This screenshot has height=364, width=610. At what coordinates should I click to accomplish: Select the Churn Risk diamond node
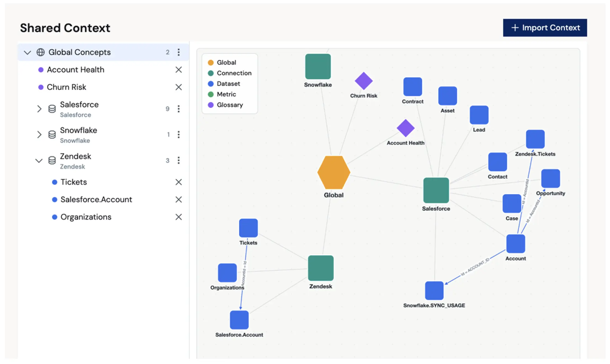coord(364,81)
